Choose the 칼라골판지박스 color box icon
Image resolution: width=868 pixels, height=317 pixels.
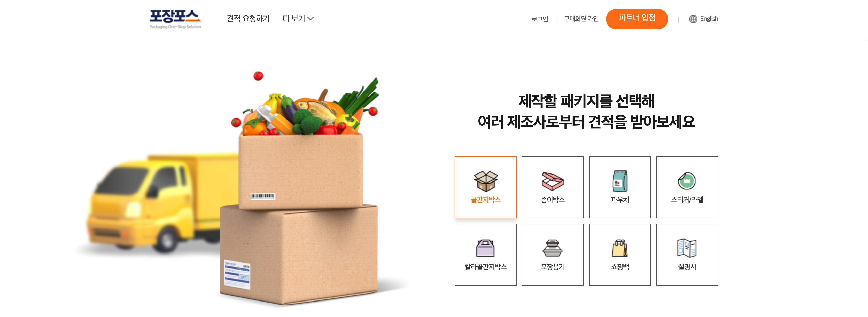(x=486, y=248)
